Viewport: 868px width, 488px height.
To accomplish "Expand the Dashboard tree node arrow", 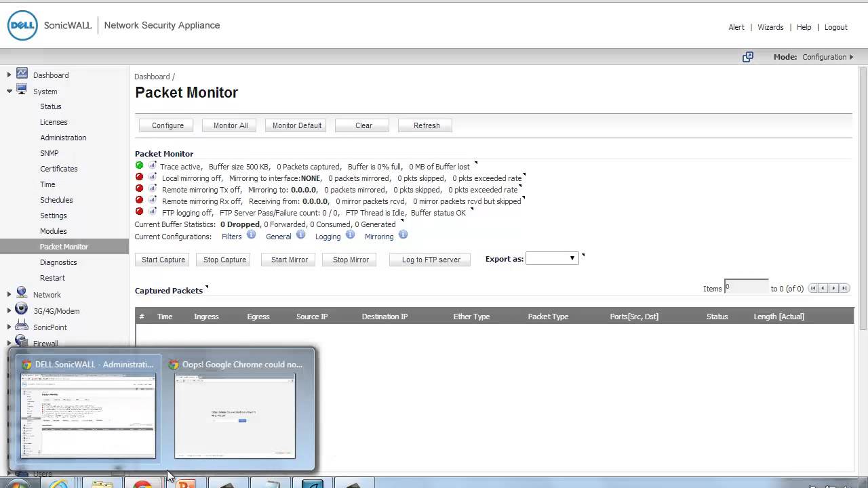I will click(9, 75).
